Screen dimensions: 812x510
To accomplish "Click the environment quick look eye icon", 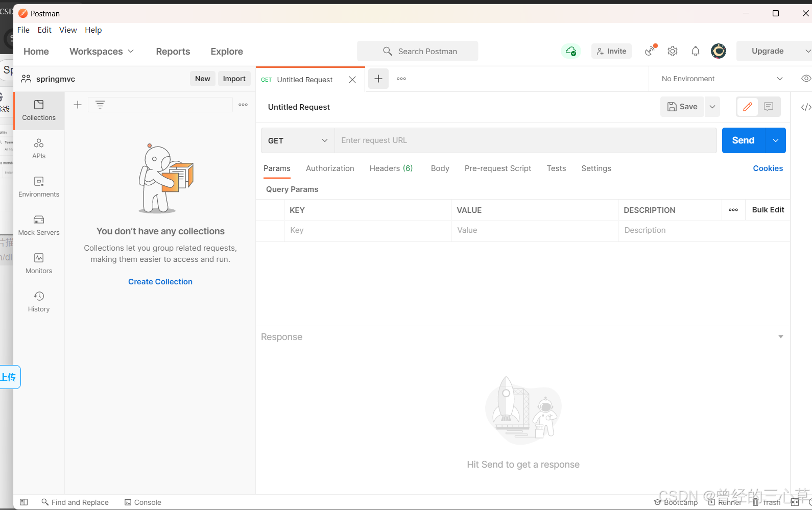I will [x=806, y=79].
